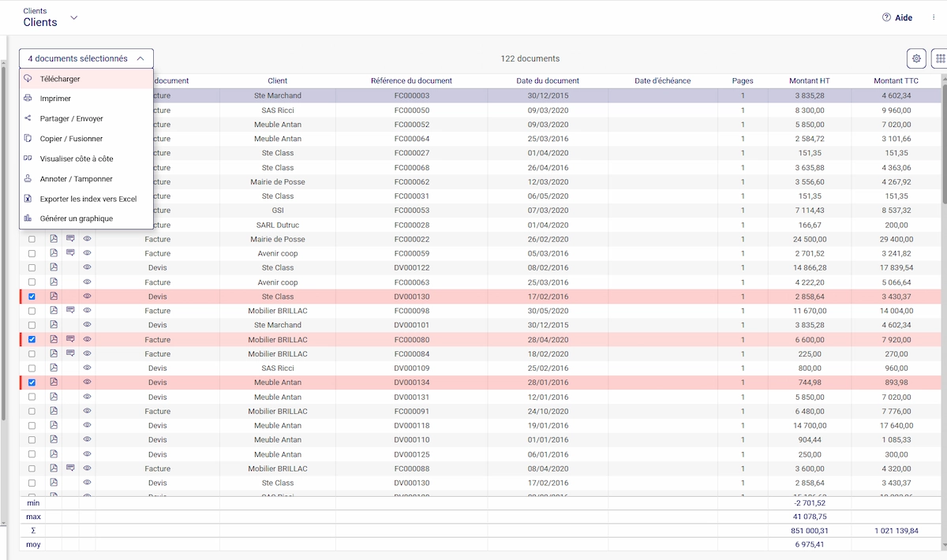Open the comment icon for FC000084
The image size is (947, 560).
coord(70,353)
